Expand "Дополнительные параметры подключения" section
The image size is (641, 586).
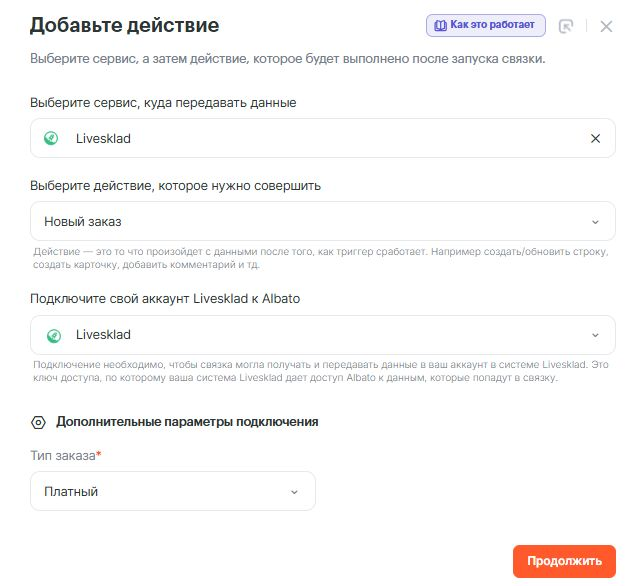pyautogui.click(x=187, y=422)
